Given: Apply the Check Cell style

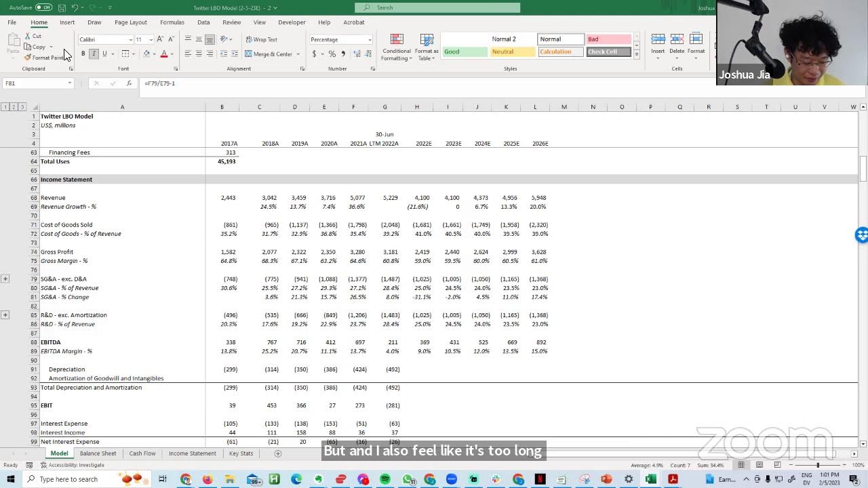Looking at the screenshot, I should click(x=608, y=52).
